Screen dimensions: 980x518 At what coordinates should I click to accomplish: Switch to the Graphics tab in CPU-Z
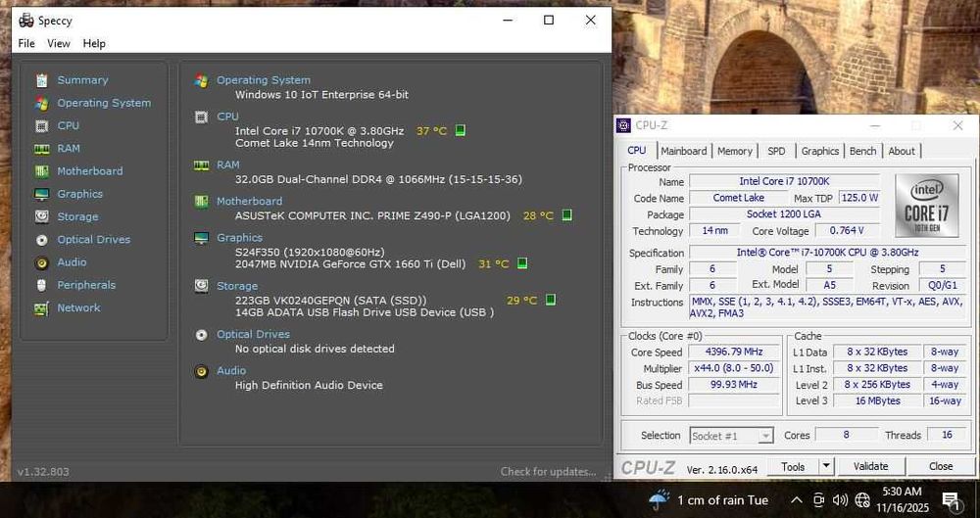click(820, 151)
